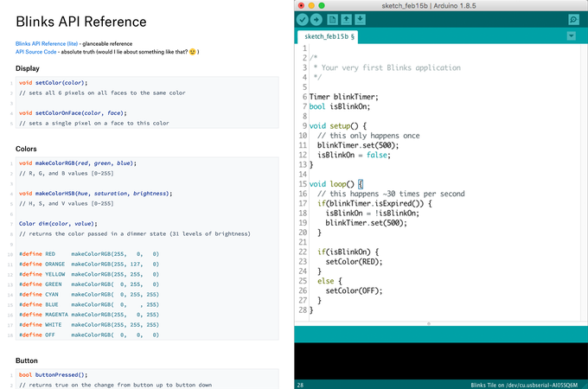
Task: Maximize the Arduino window with green button
Action: click(x=322, y=5)
